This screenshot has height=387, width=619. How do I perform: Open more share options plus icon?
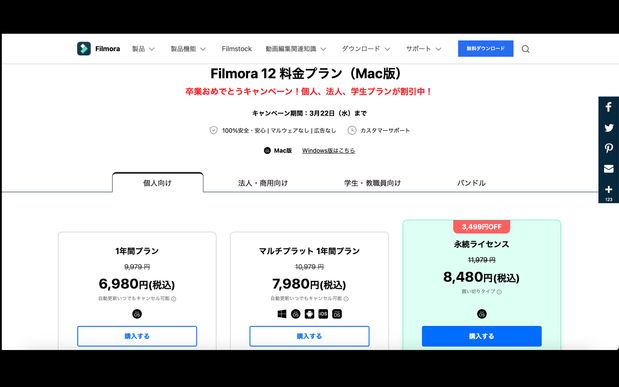point(609,190)
